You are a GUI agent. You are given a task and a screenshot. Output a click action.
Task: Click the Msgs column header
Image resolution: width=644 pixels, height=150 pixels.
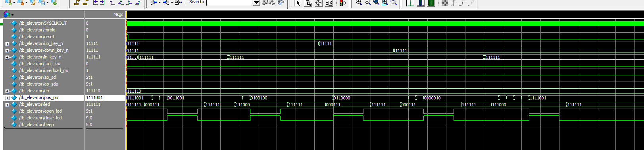point(118,14)
